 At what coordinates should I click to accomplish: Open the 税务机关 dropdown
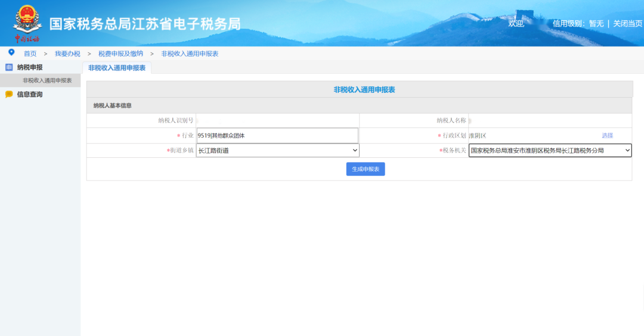550,151
